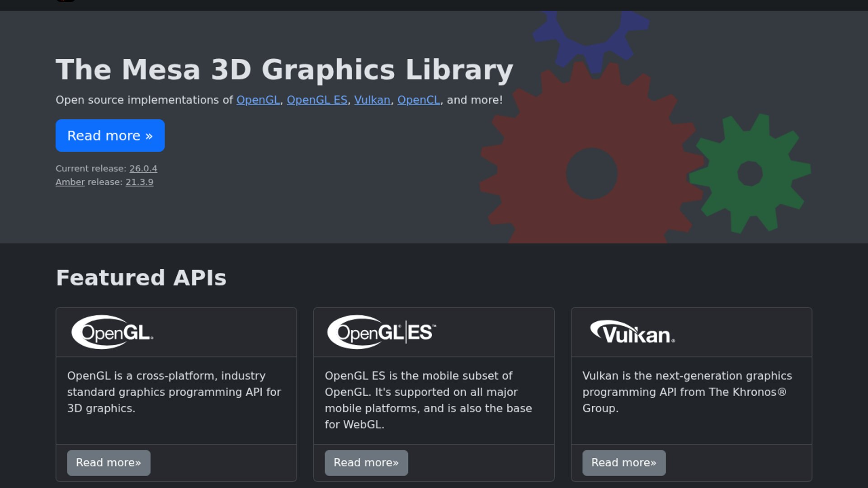
Task: Follow the OpenGL link in subtitle
Action: pos(258,100)
